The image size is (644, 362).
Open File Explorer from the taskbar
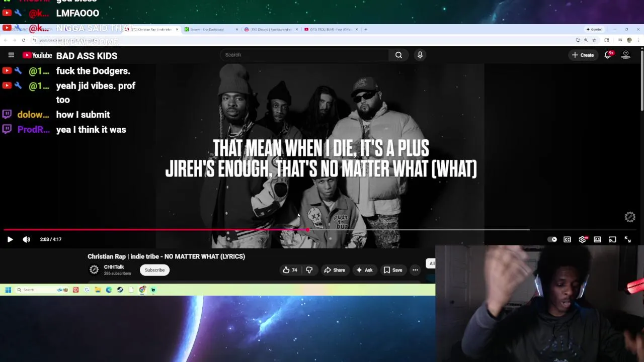(x=98, y=290)
